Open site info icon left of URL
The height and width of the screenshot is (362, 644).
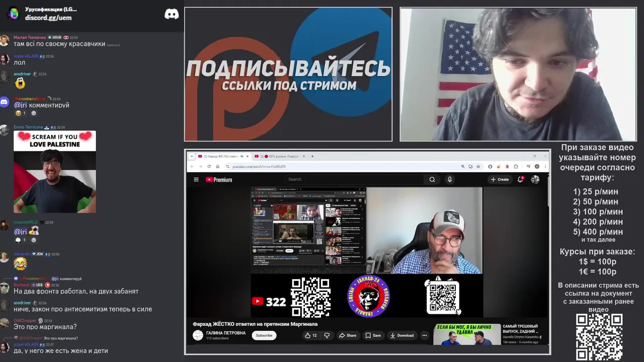227,166
